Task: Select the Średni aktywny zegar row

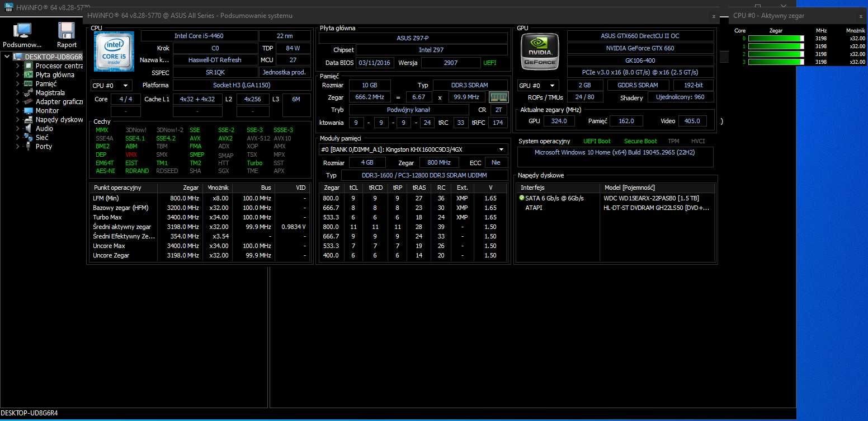Action: [x=200, y=227]
